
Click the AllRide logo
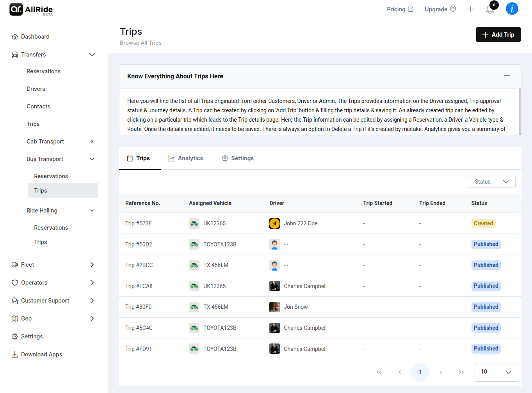click(x=31, y=9)
